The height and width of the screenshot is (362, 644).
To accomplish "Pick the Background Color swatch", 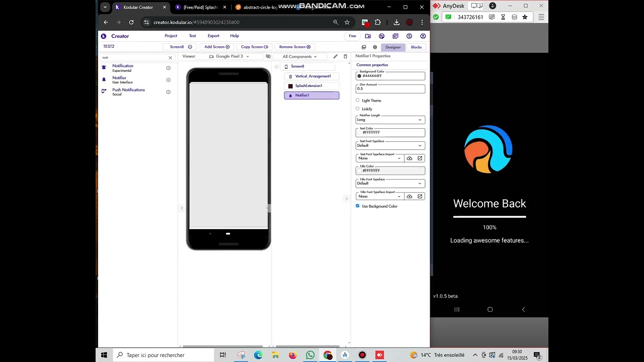I will 359,76.
